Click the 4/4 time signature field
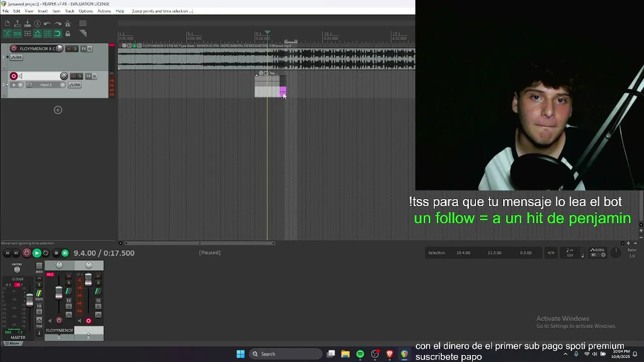This screenshot has width=644, height=362. pos(551,253)
